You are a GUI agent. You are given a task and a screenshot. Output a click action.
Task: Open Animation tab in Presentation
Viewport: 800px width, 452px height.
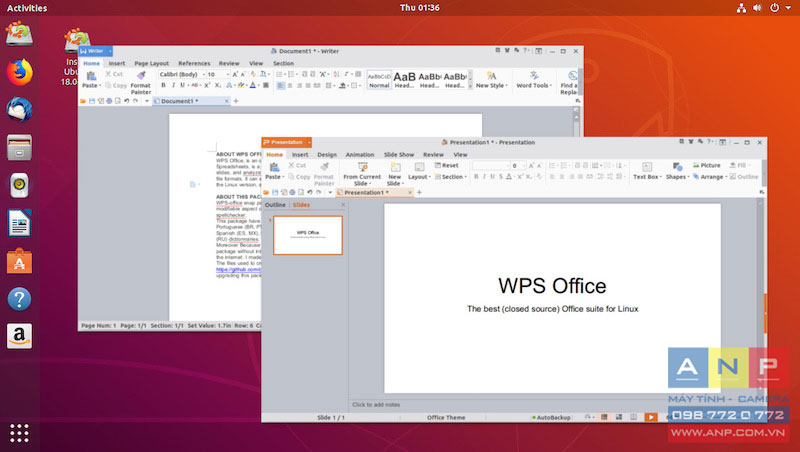pos(360,155)
